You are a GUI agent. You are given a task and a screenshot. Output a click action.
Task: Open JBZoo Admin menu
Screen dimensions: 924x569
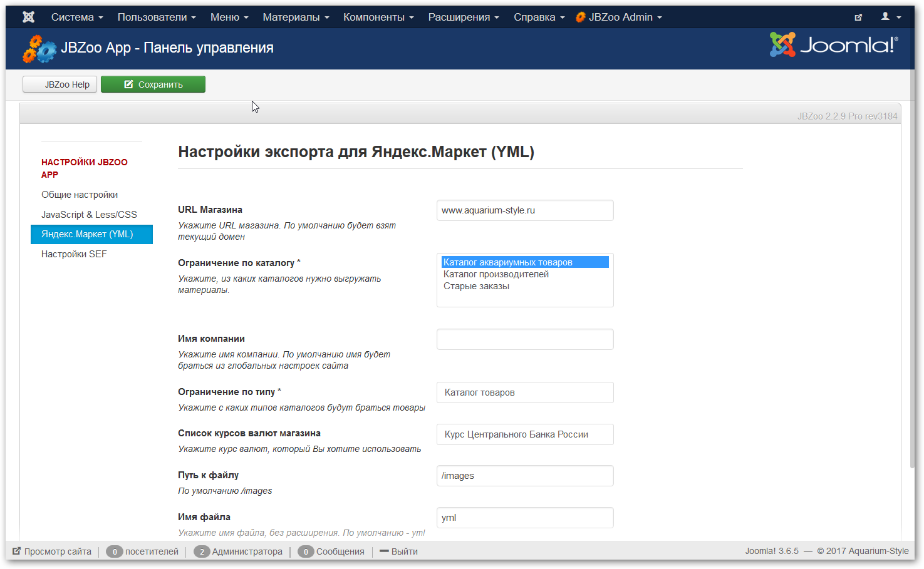(619, 17)
